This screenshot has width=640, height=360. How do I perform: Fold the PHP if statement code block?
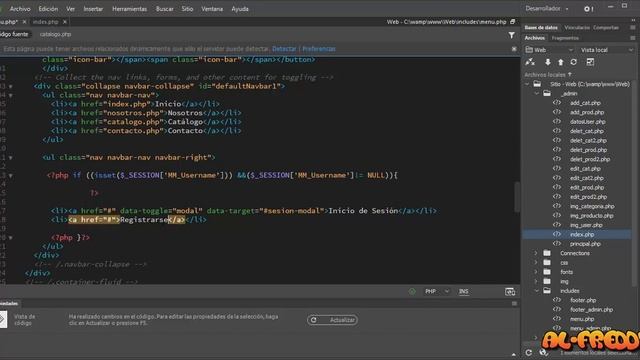(x=11, y=176)
